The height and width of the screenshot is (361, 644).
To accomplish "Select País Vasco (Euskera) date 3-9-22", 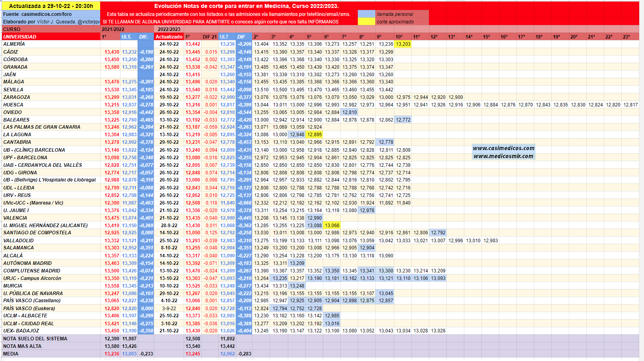I will pos(169,309).
